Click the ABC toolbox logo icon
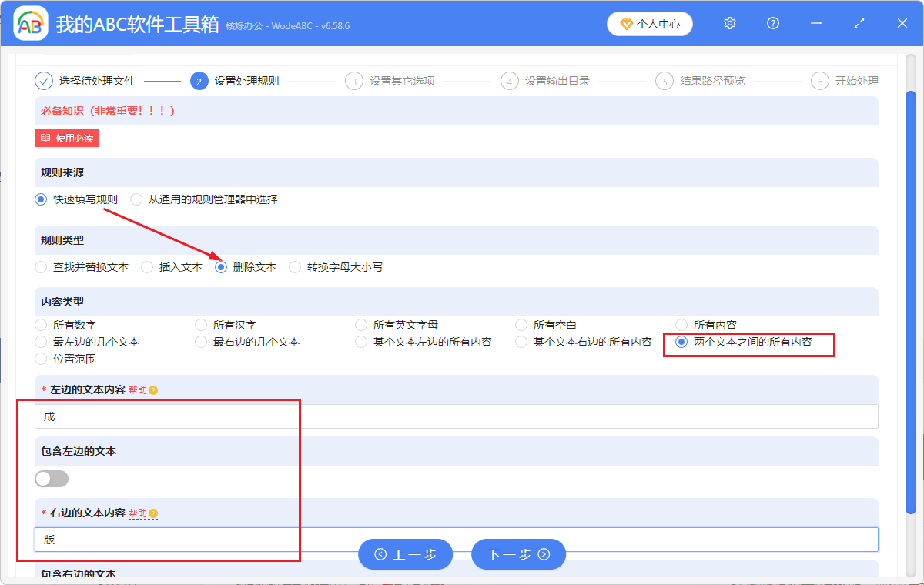The width and height of the screenshot is (924, 585). (x=29, y=23)
